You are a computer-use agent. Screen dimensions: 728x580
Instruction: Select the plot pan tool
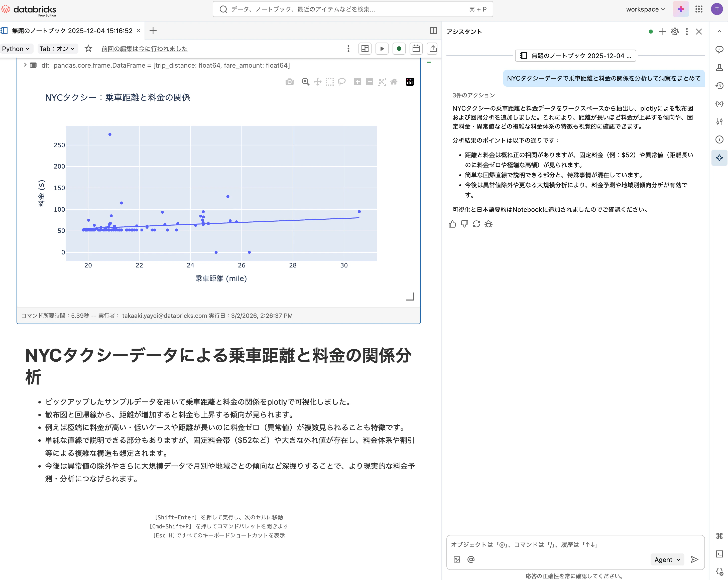(317, 82)
